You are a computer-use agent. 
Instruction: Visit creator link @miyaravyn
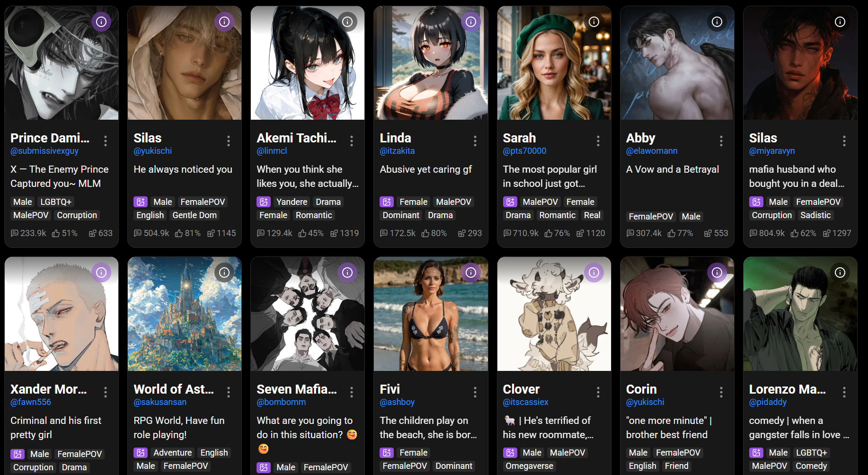pyautogui.click(x=772, y=151)
